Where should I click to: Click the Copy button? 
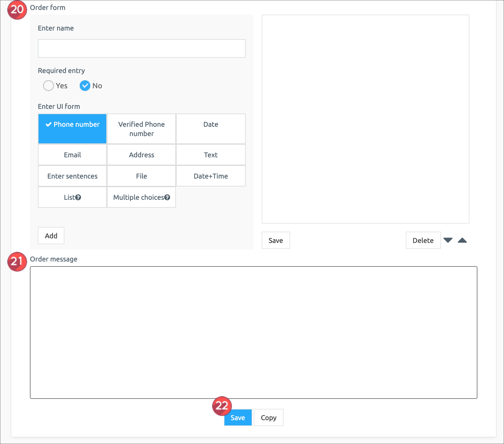(268, 417)
